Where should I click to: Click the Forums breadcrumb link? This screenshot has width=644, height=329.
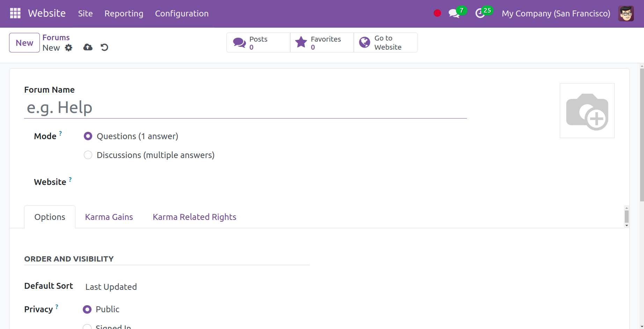pyautogui.click(x=56, y=37)
